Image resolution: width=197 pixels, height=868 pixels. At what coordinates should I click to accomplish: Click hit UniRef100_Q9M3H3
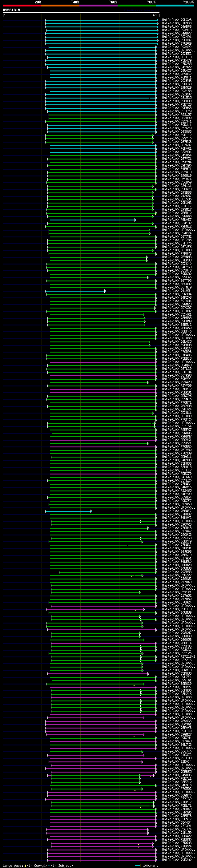pyautogui.click(x=177, y=203)
